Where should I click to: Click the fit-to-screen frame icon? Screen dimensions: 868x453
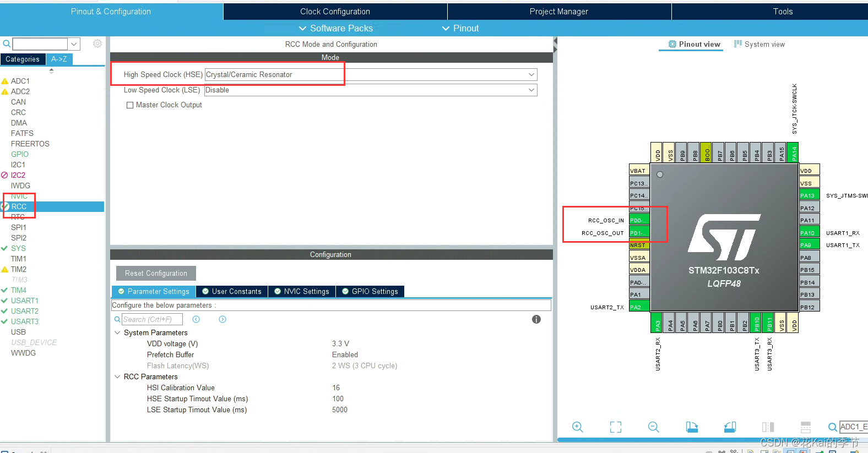(616, 427)
